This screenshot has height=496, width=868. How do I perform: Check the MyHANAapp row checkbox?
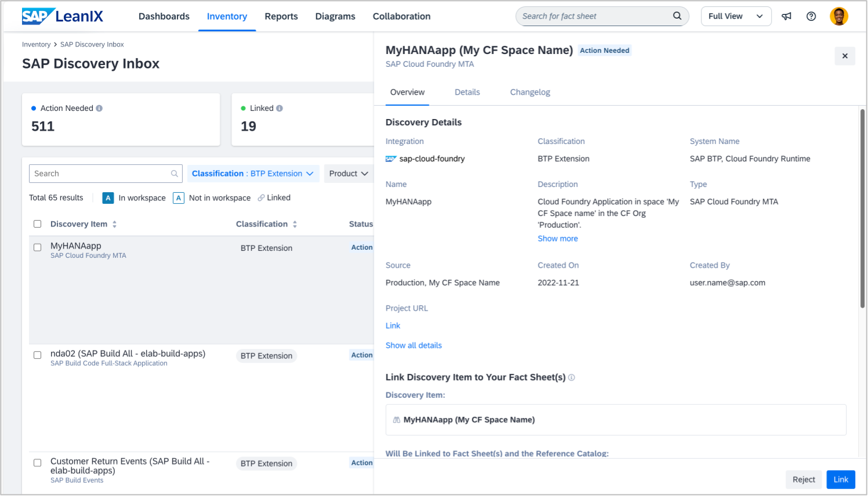click(38, 247)
